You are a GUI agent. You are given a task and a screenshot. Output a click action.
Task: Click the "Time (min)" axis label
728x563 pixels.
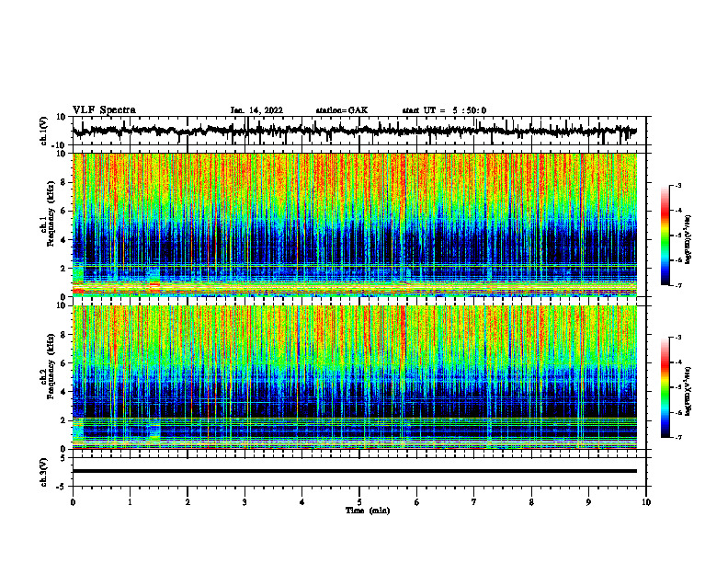(368, 511)
